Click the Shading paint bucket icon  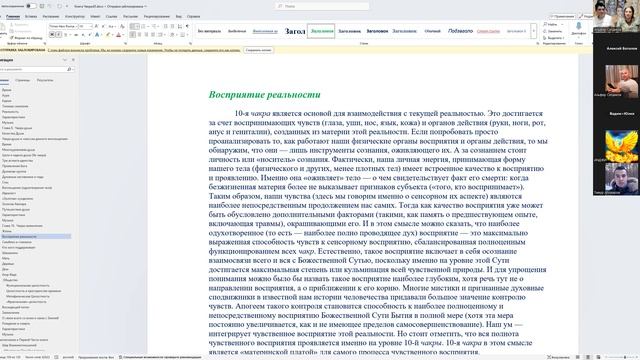[172, 35]
